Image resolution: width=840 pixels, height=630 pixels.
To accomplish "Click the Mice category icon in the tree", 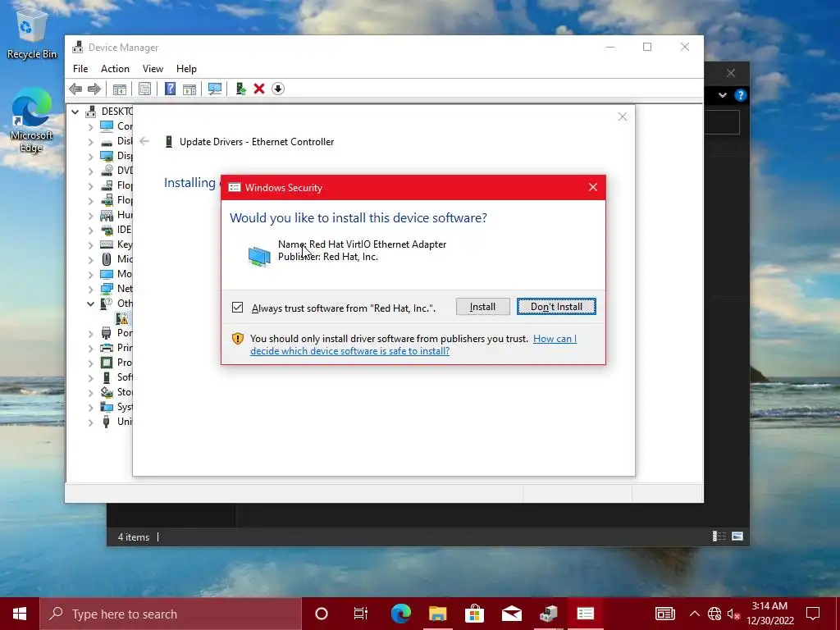I will coord(107,259).
